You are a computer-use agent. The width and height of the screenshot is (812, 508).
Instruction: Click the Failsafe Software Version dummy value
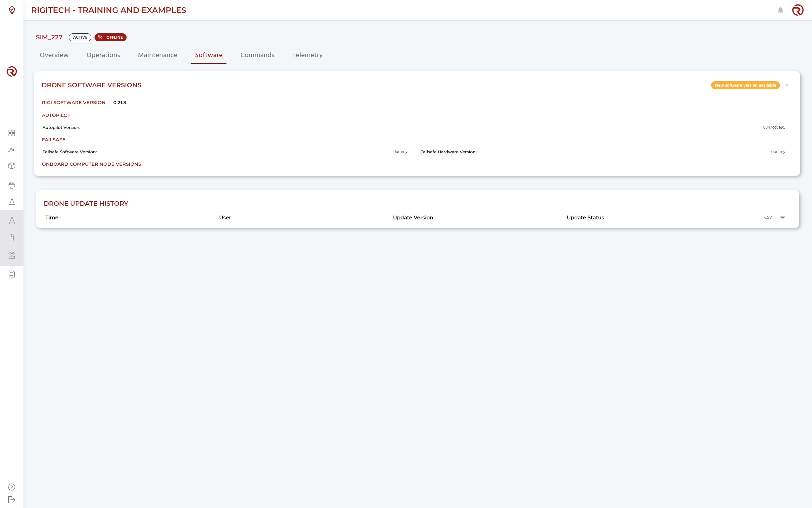click(x=400, y=152)
